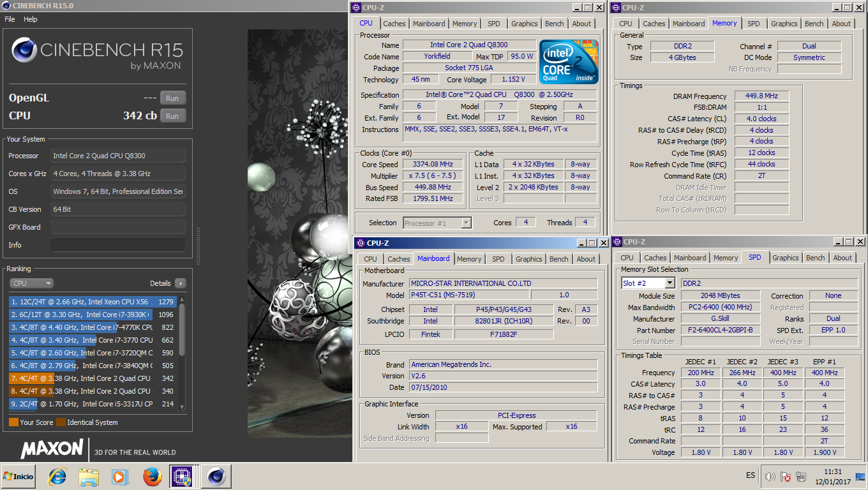Run the OpenGL benchmark
868x490 pixels.
172,98
